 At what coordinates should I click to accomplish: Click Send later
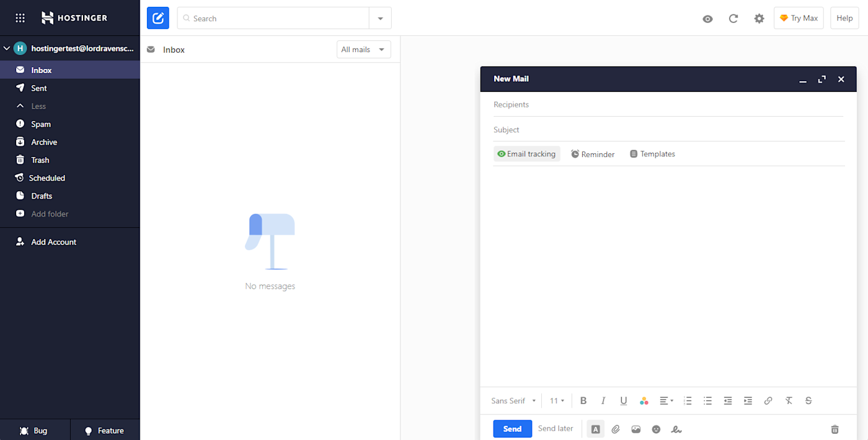tap(556, 428)
